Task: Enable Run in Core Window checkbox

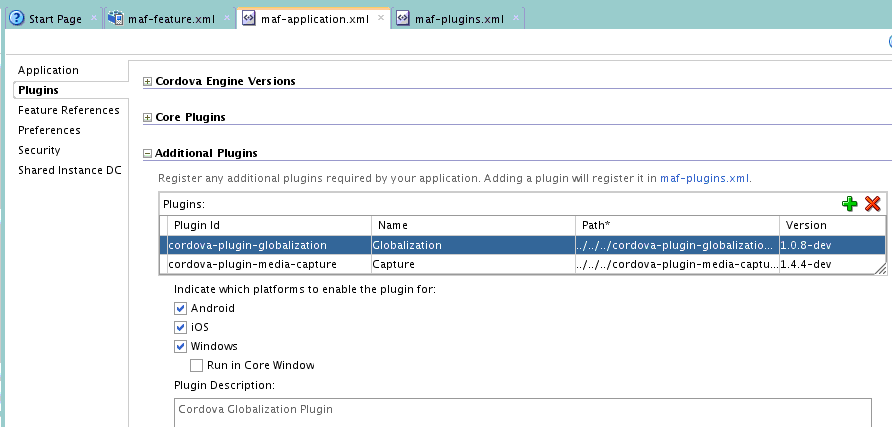Action: [196, 365]
